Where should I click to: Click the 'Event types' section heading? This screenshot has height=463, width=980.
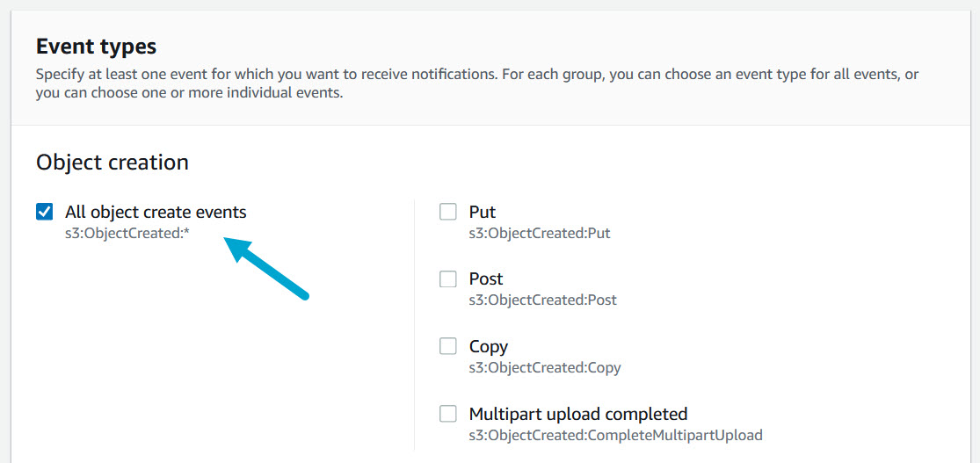point(96,47)
